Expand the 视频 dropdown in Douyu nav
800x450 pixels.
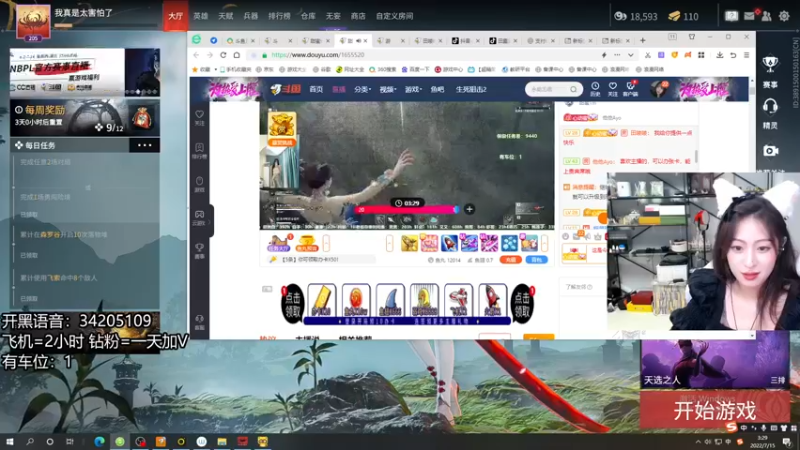click(388, 89)
